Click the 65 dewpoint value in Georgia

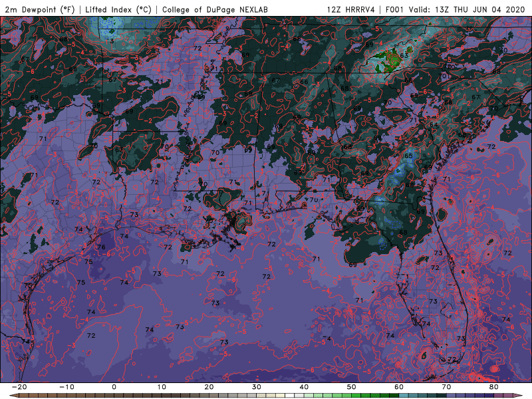tap(408, 156)
